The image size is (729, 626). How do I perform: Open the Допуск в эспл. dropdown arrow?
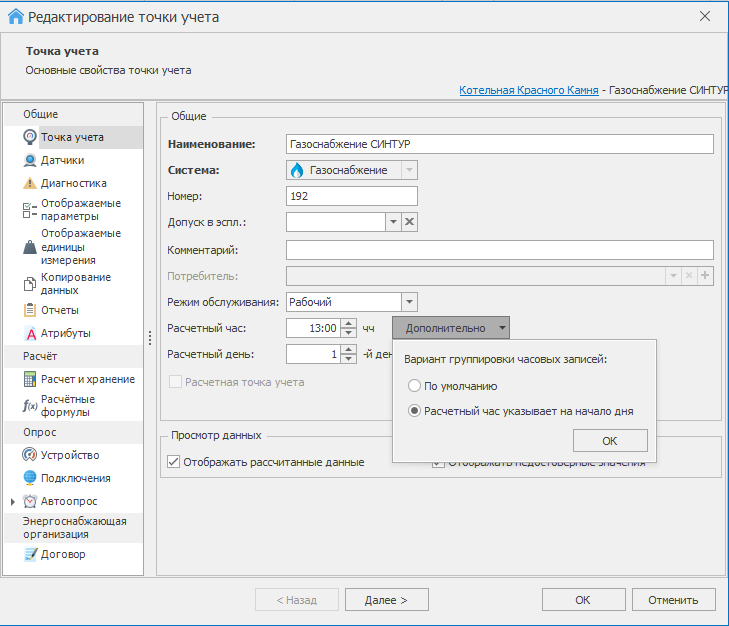pyautogui.click(x=393, y=222)
